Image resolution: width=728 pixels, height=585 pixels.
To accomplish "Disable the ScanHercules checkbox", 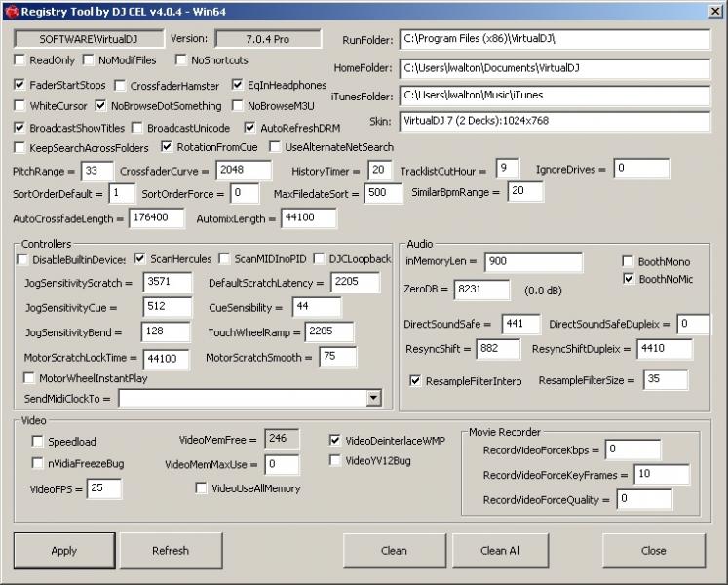I will [x=139, y=258].
